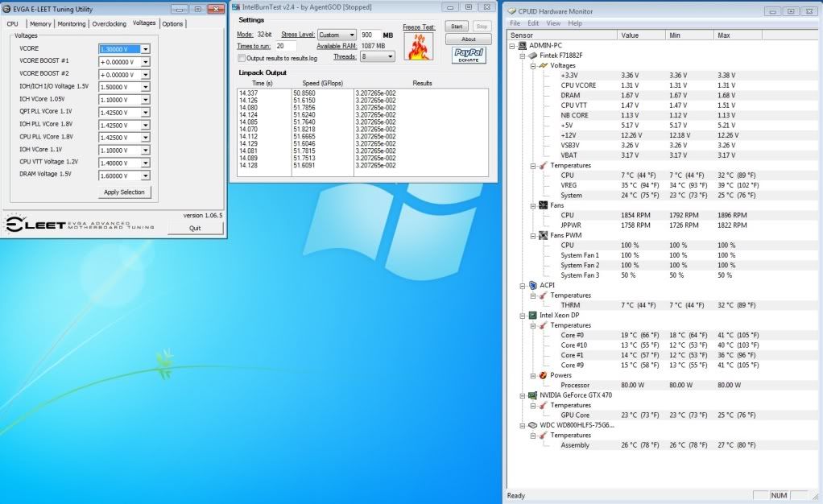
Task: Select the GPU Core temperature row
Action: 661,415
